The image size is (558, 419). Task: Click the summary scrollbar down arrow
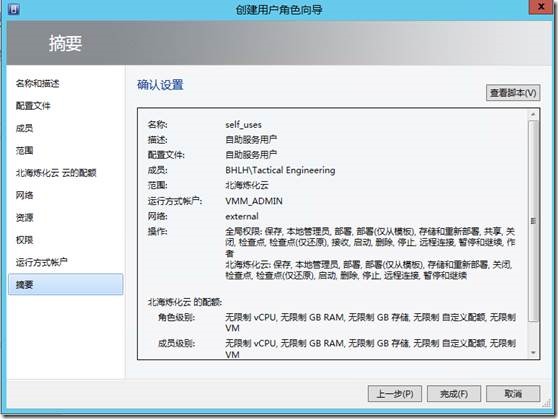coord(533,353)
